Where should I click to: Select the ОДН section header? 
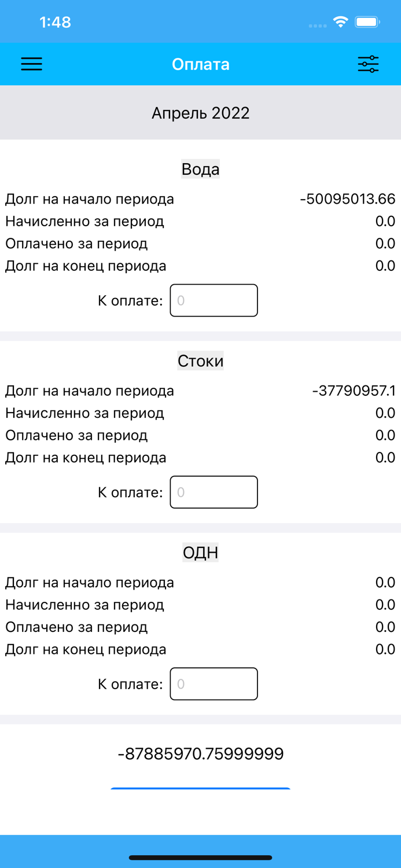pyautogui.click(x=200, y=553)
